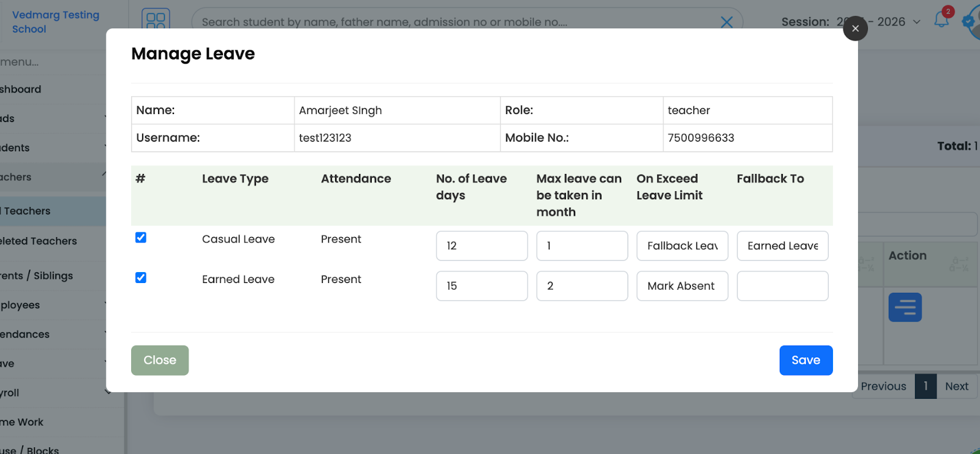
Task: Open Parents / Siblings sidebar item
Action: pyautogui.click(x=53, y=276)
